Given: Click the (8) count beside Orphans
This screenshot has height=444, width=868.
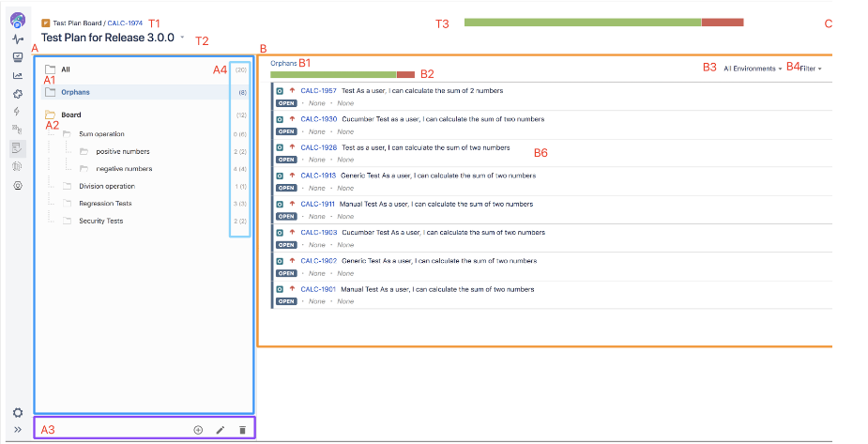Looking at the screenshot, I should [x=242, y=92].
